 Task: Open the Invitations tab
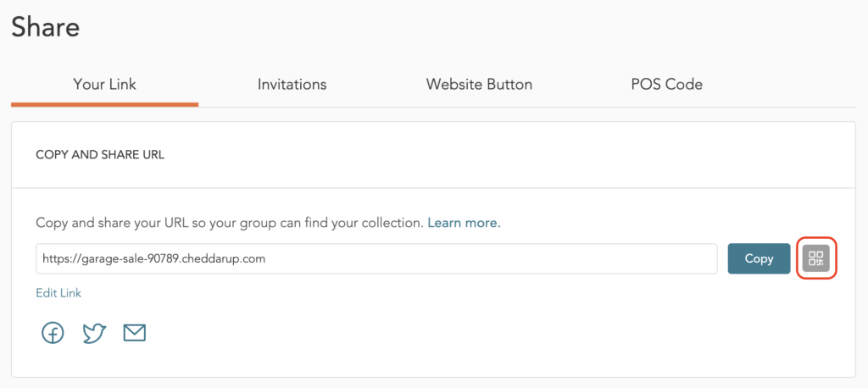(x=292, y=85)
